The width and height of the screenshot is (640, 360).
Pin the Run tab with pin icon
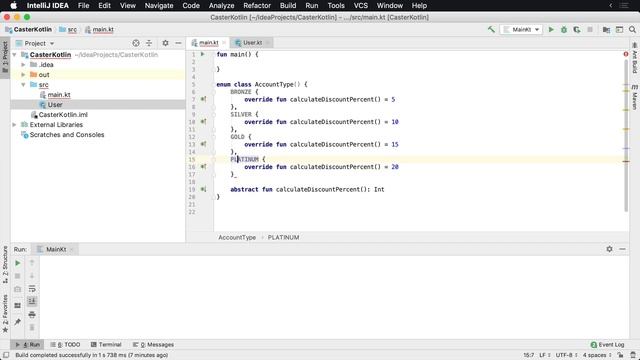(18, 322)
